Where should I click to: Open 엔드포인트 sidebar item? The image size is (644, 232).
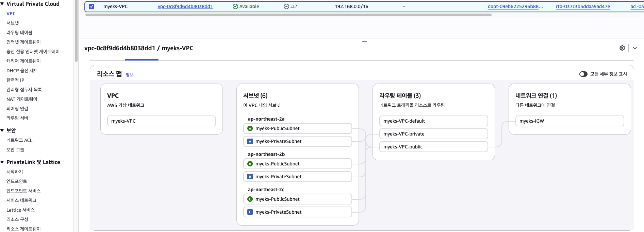pyautogui.click(x=17, y=181)
